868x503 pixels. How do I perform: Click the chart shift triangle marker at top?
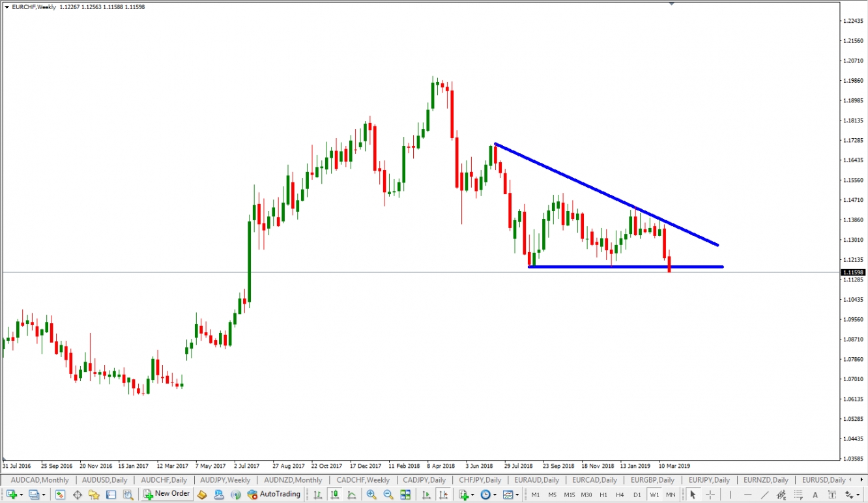click(x=672, y=3)
